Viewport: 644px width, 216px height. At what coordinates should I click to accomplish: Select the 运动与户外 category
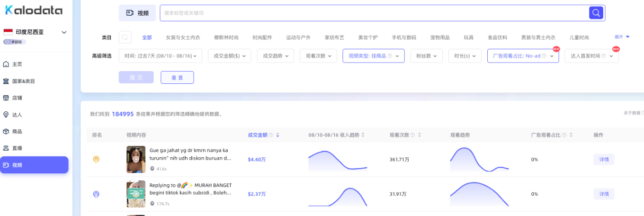(x=298, y=37)
